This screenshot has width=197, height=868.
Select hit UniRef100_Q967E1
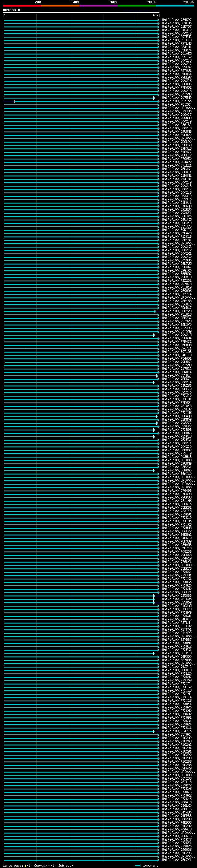tap(176, 349)
